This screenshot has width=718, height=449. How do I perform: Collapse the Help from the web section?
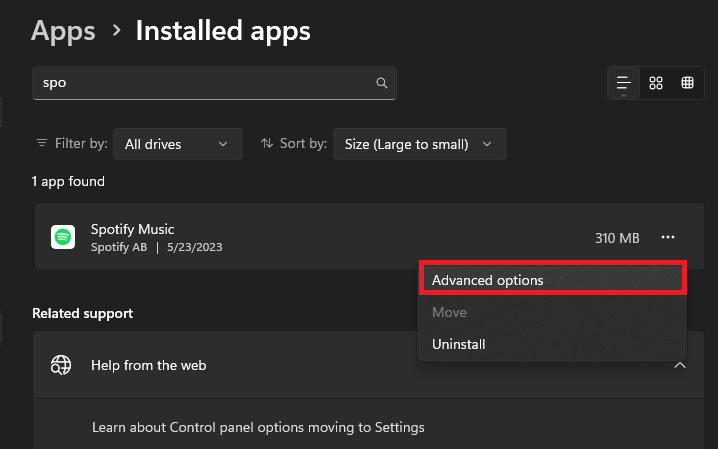[680, 365]
